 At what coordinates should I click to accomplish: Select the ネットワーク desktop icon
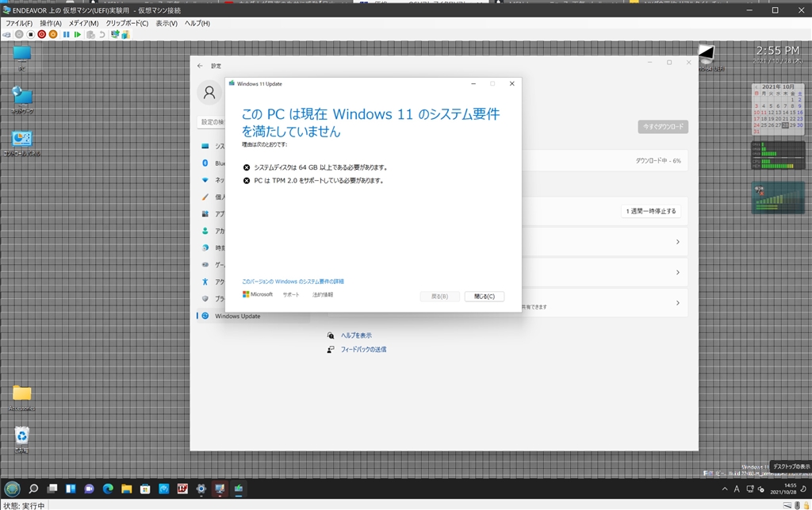(x=21, y=100)
